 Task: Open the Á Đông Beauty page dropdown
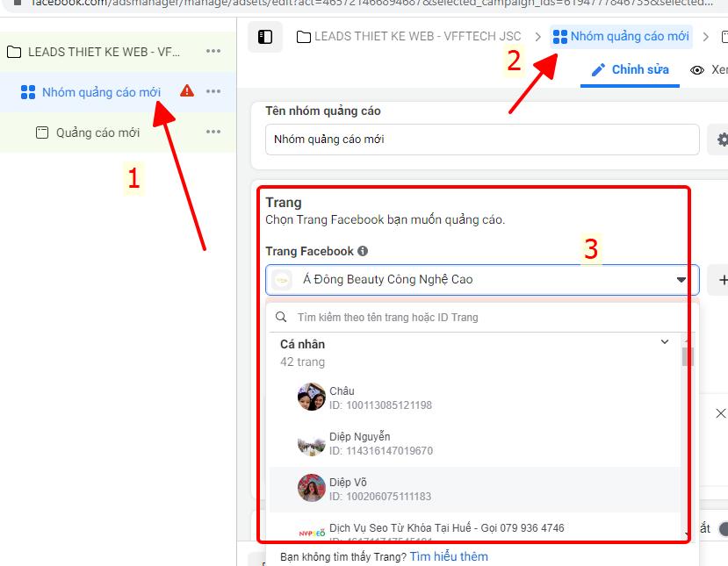[482, 280]
